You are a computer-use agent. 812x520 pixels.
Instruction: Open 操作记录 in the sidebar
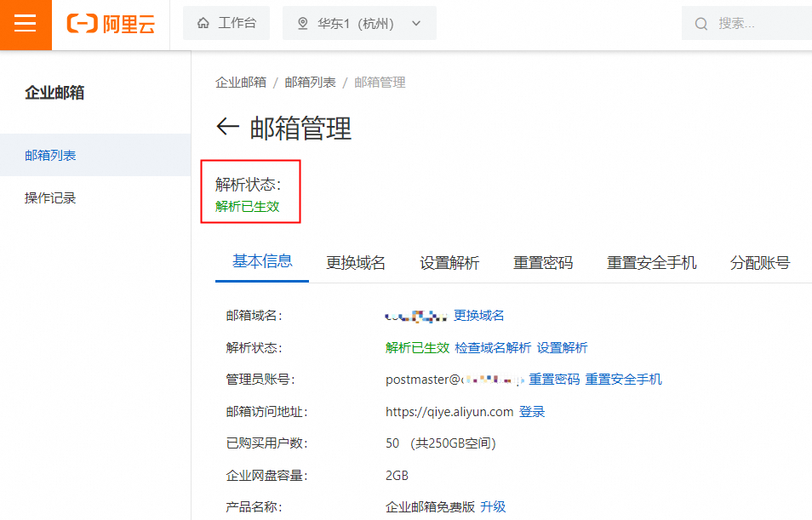(49, 197)
